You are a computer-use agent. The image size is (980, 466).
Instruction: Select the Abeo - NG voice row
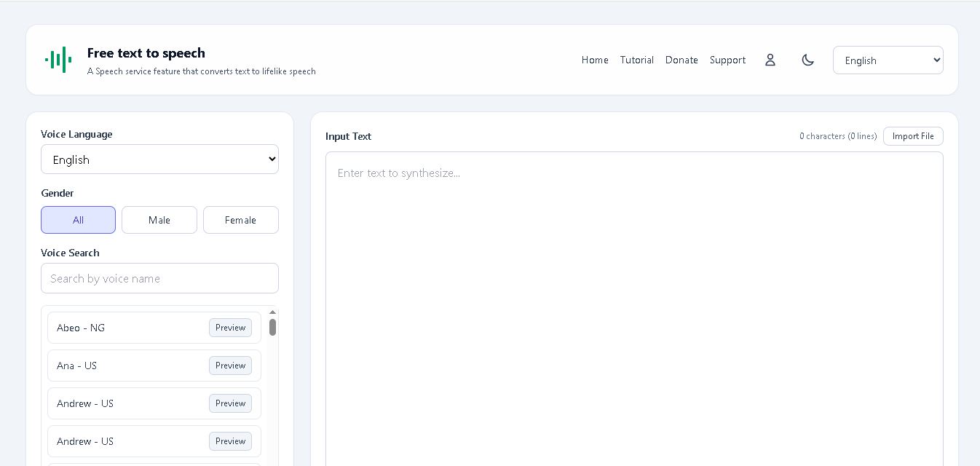click(x=154, y=328)
